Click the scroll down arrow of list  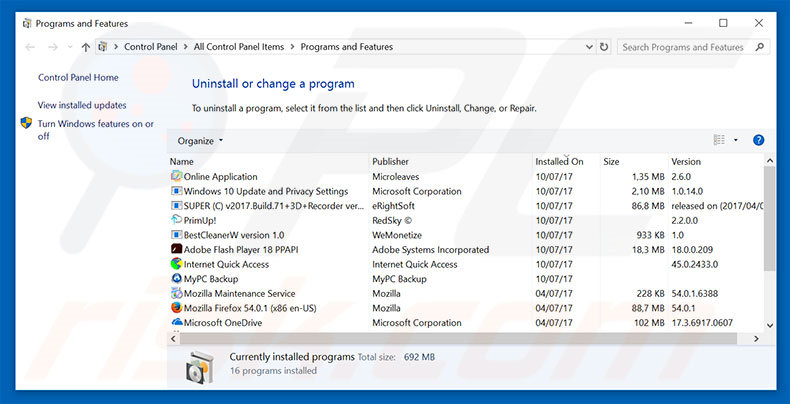coord(769,325)
